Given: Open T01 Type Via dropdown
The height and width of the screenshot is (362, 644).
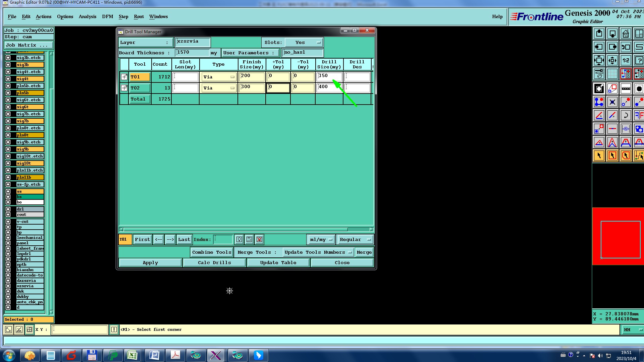Looking at the screenshot, I should [x=219, y=77].
